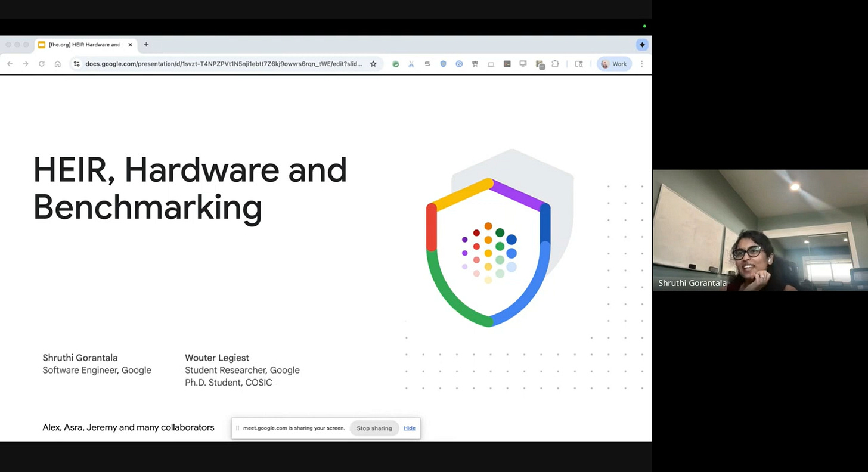Click the 'Shruthi Gorantala' video name label
The width and height of the screenshot is (868, 472).
(x=692, y=283)
